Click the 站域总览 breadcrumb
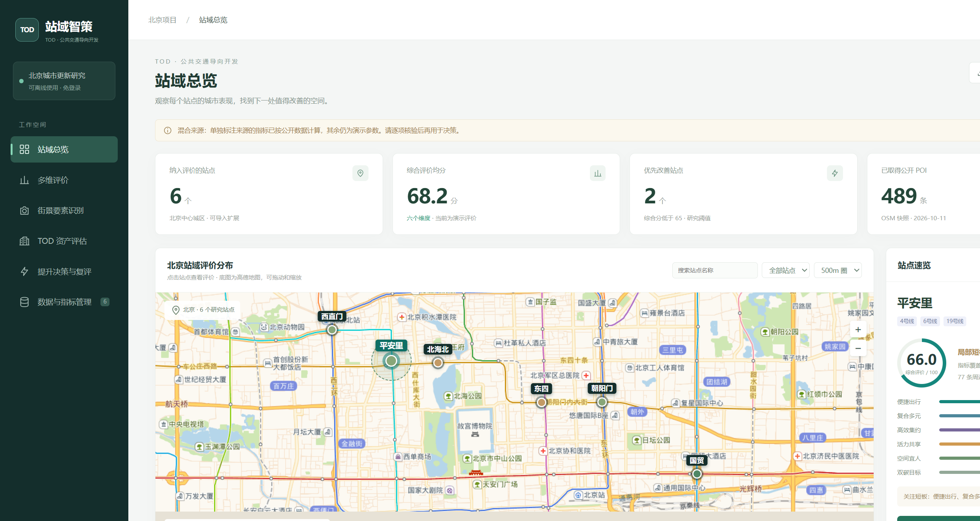 213,20
